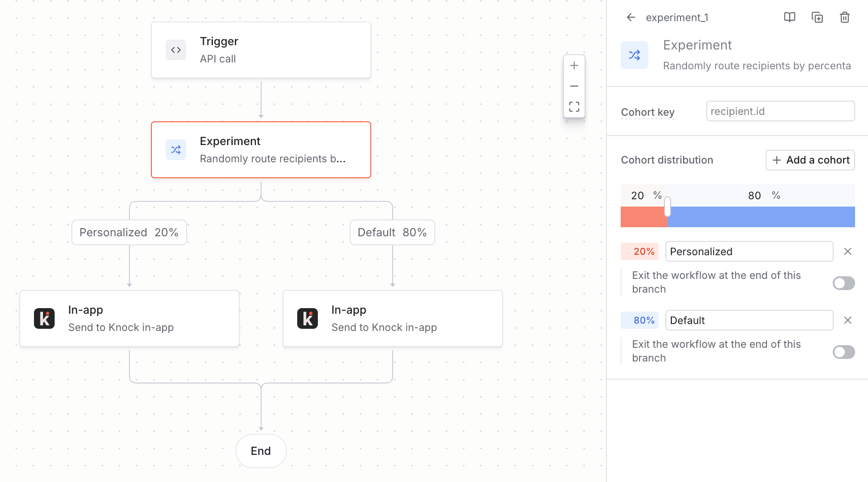This screenshot has width=868, height=482.
Task: Select the Default 80% branch label
Action: coord(392,232)
